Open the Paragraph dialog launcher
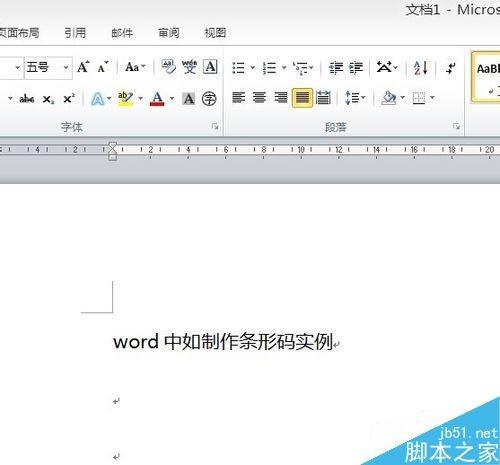Viewport: 500px width, 465px height. pos(456,126)
